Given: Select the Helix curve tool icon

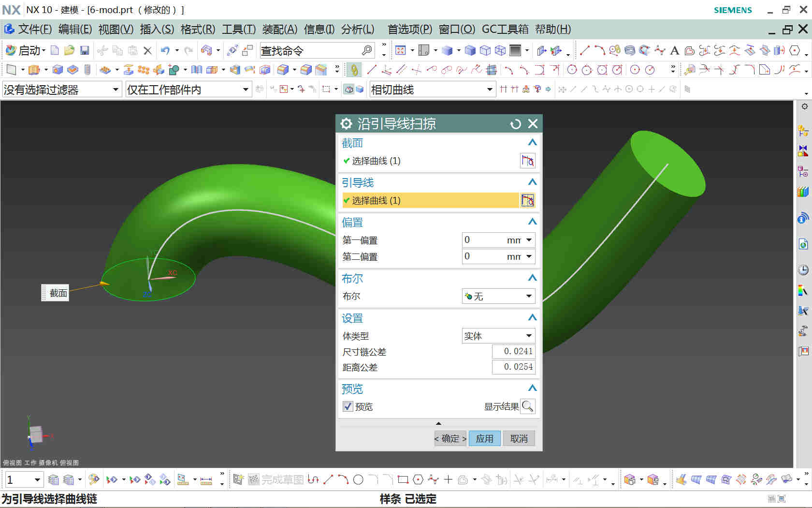Looking at the screenshot, I should (629, 50).
